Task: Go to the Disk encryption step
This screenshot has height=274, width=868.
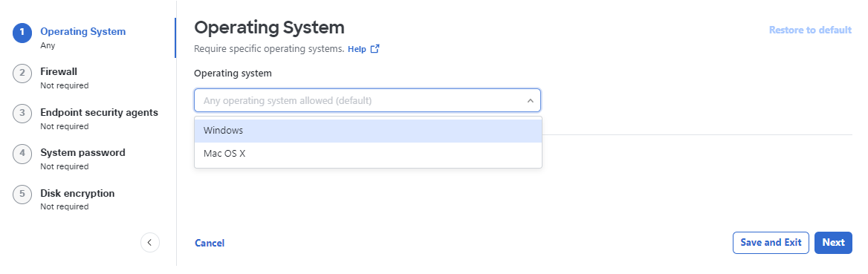Action: click(77, 193)
